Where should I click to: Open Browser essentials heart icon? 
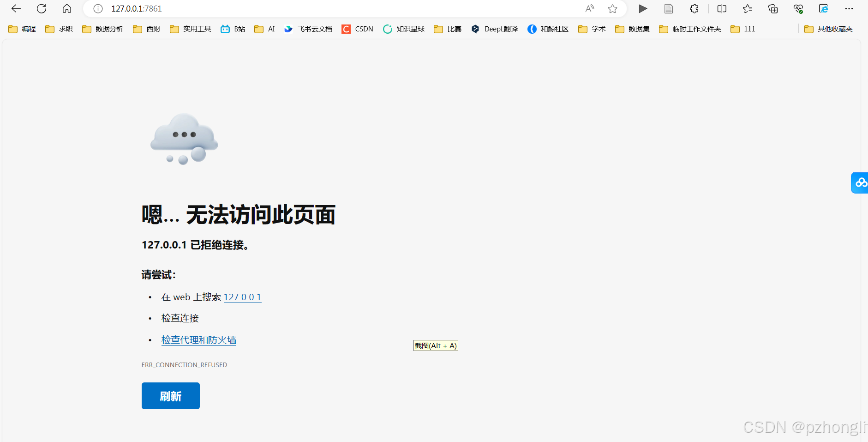point(798,8)
